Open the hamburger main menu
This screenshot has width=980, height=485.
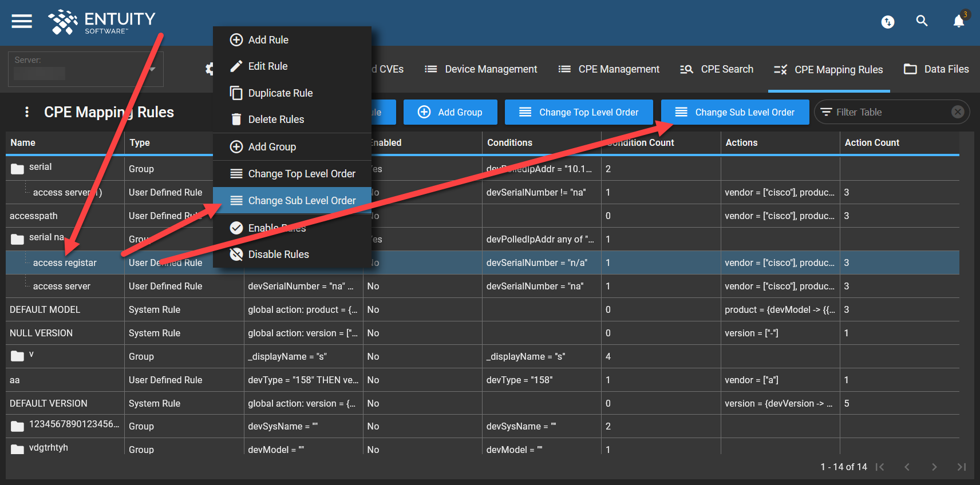[x=22, y=22]
